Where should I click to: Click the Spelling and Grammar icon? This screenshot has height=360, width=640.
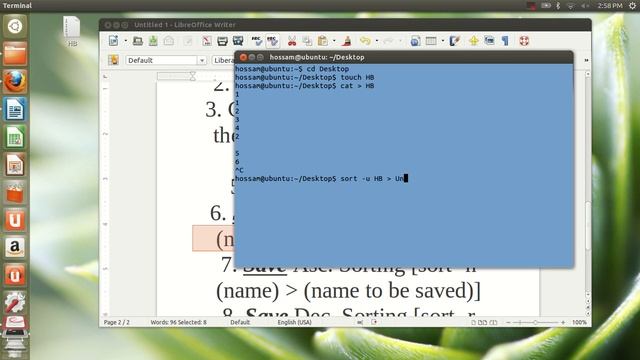coord(256,40)
